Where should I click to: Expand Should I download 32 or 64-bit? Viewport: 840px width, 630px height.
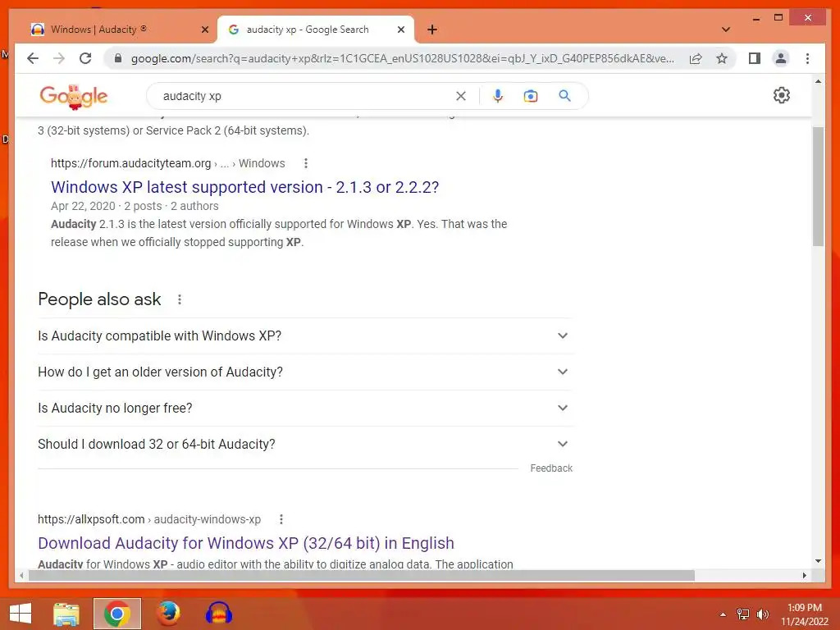tap(305, 444)
